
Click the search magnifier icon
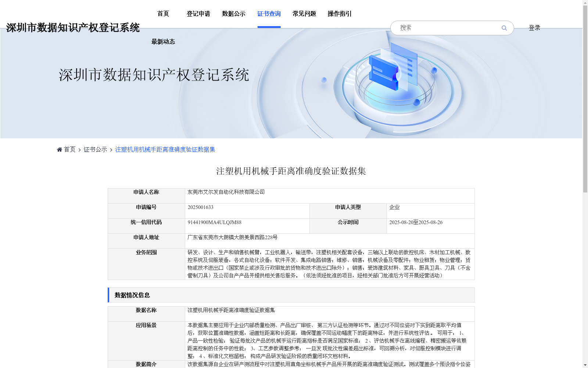[x=504, y=28]
